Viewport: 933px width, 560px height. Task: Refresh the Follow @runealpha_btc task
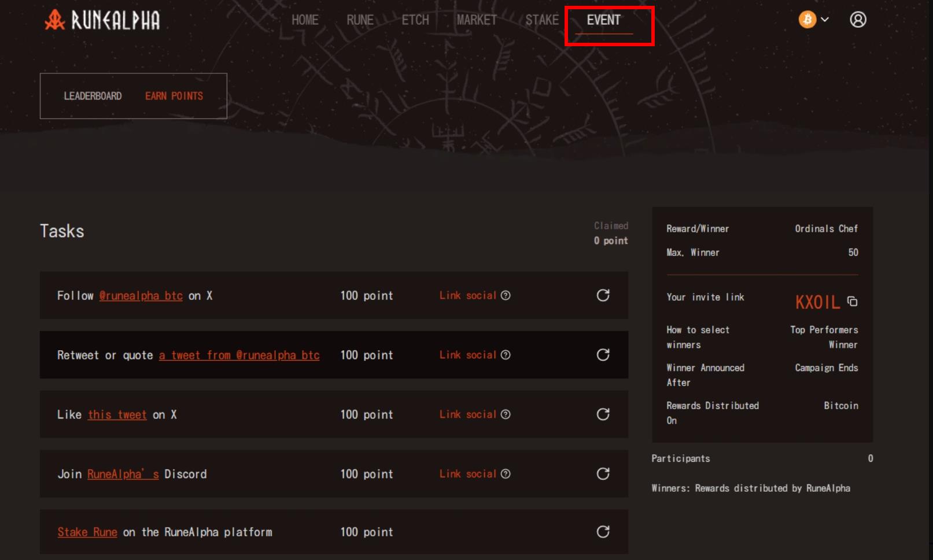click(x=603, y=295)
